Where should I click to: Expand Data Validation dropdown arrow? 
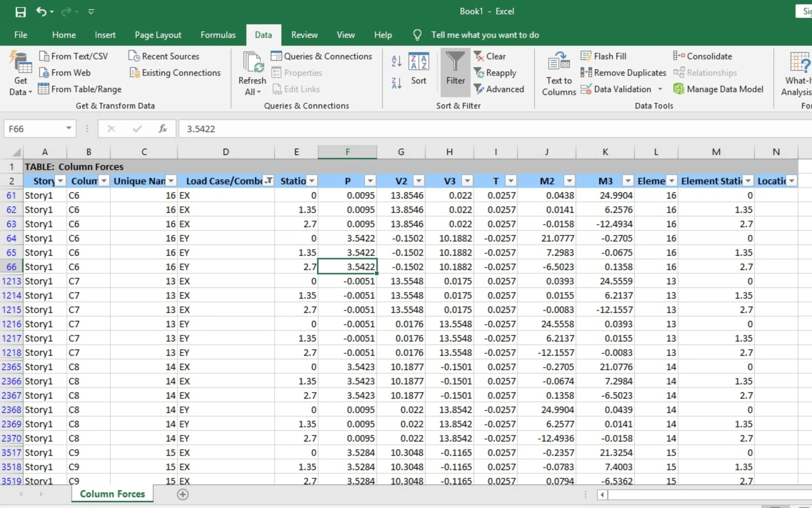(660, 89)
